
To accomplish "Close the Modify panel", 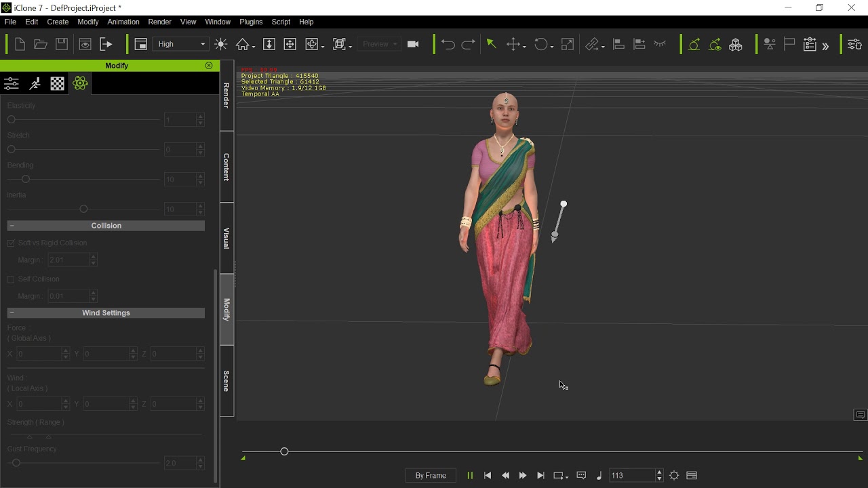I will click(209, 66).
